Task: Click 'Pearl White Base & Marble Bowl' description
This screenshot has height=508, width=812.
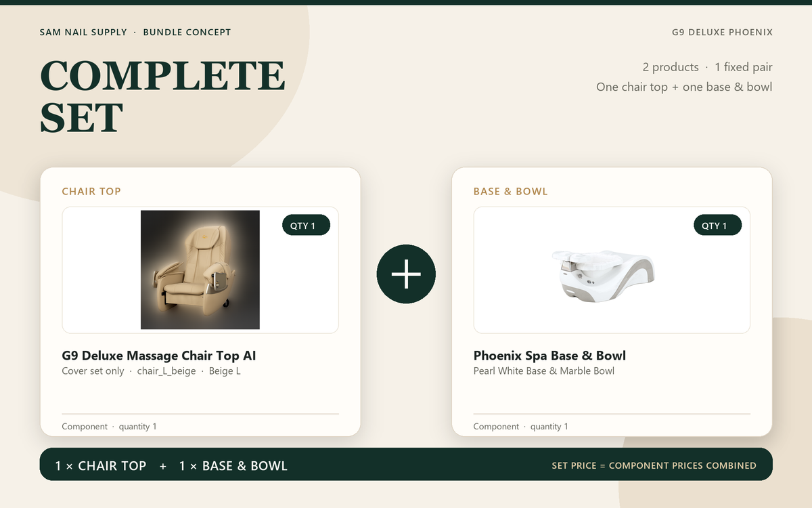Action: tap(544, 371)
